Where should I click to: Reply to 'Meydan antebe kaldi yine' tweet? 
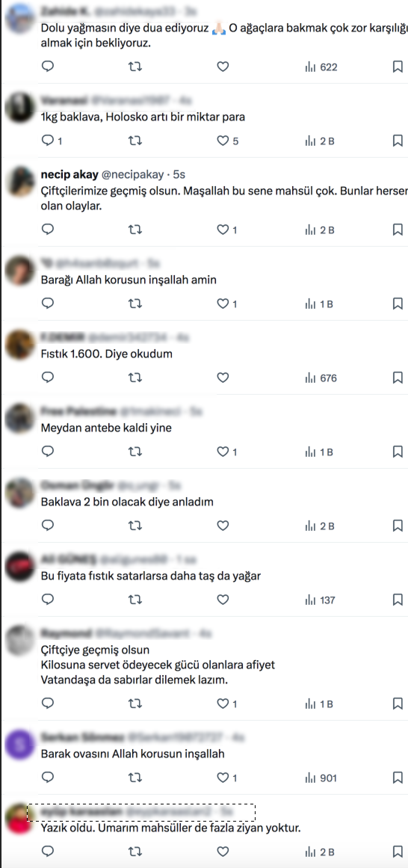(48, 452)
